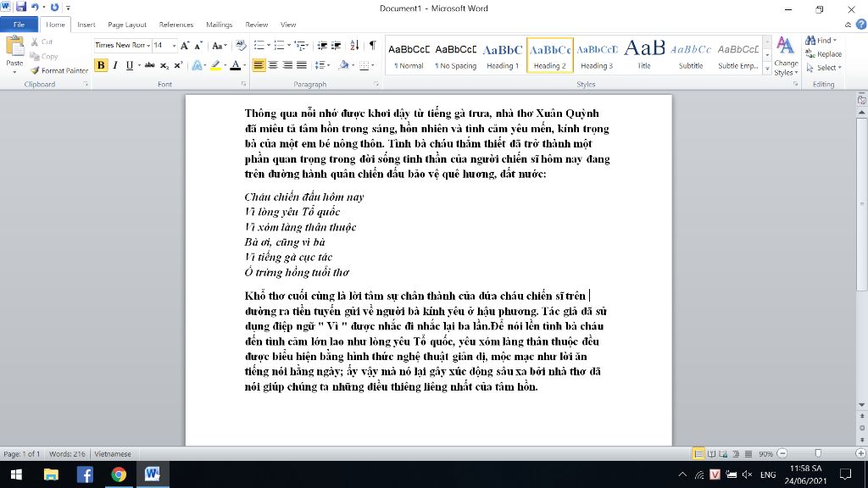Switch to Review tab

click(x=256, y=25)
